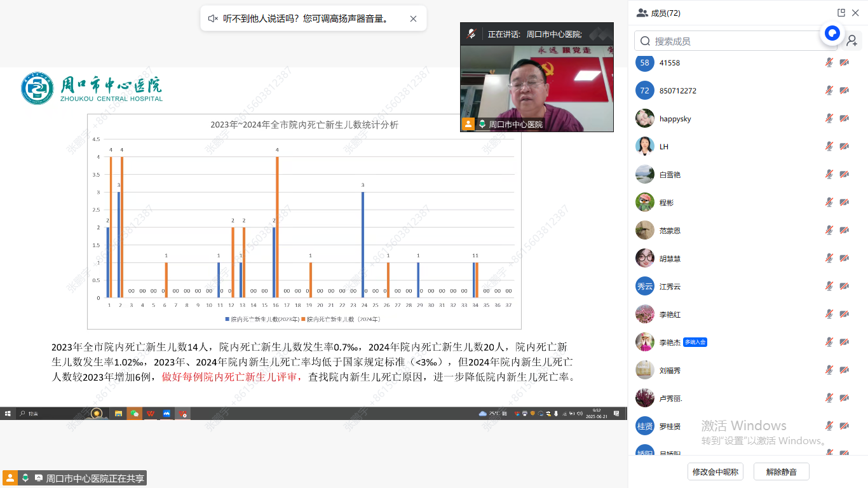The width and height of the screenshot is (868, 488).
Task: Dismiss the speaker volume tip notification
Action: pyautogui.click(x=413, y=18)
